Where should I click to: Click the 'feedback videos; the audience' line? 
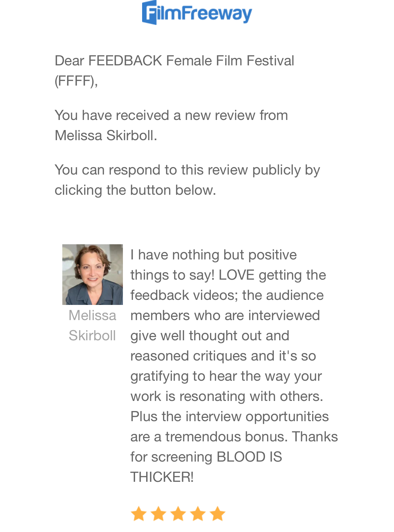[x=227, y=295]
